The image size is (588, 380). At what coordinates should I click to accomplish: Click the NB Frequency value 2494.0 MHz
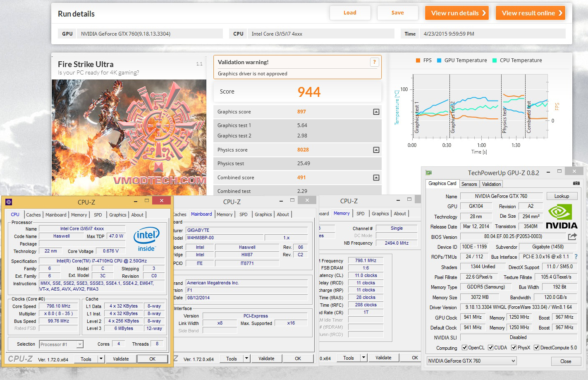click(397, 243)
